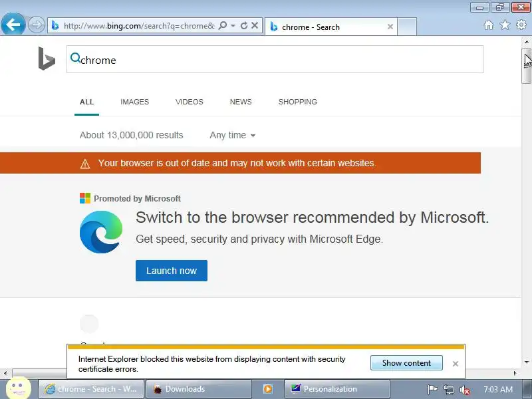Click the muted volume tray icon
The height and width of the screenshot is (399, 532).
(x=464, y=390)
